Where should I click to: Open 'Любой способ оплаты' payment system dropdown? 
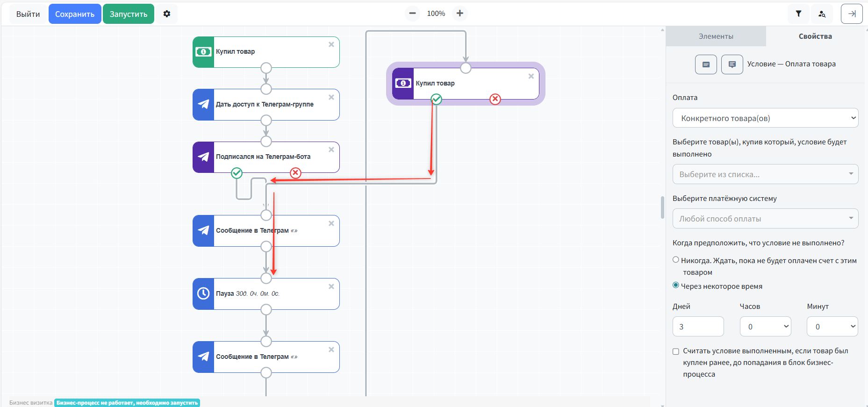tap(765, 219)
